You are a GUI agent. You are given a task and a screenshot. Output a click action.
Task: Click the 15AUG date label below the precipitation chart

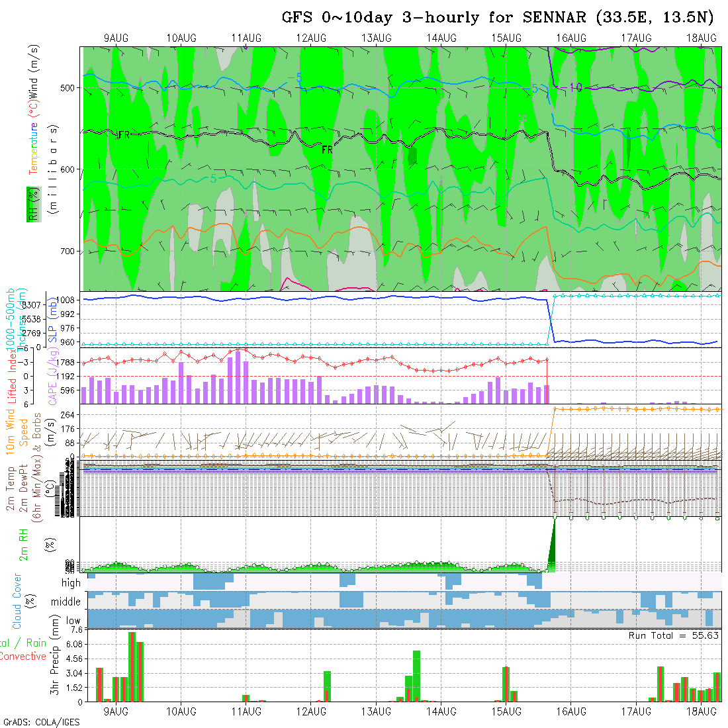click(506, 711)
